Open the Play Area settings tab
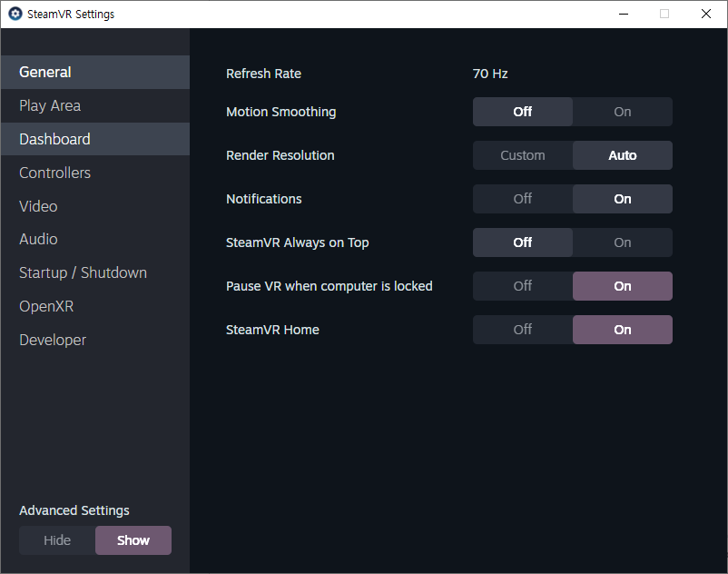 click(x=50, y=105)
